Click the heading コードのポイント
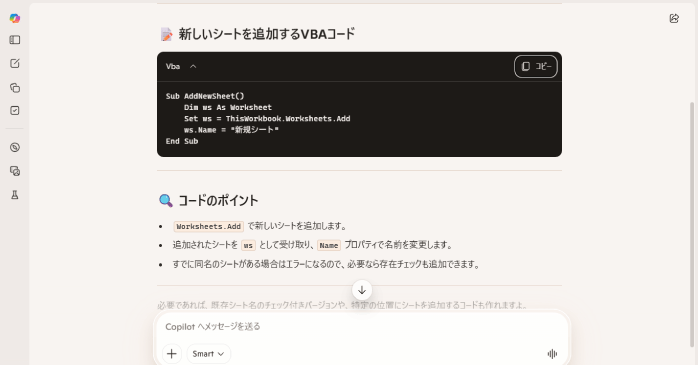 (x=218, y=200)
